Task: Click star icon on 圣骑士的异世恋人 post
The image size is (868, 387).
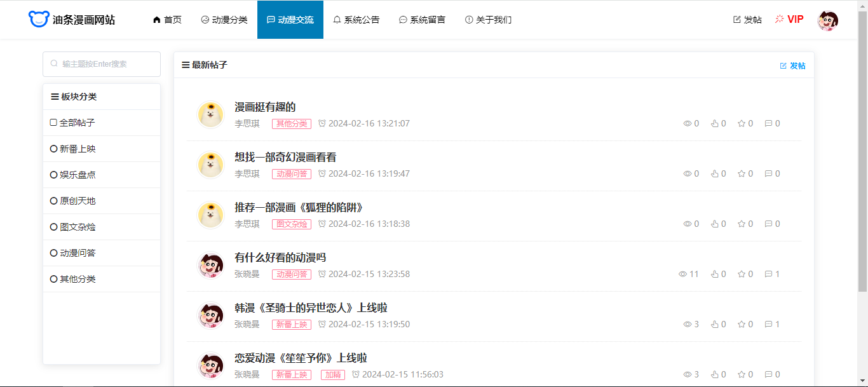Action: (741, 324)
